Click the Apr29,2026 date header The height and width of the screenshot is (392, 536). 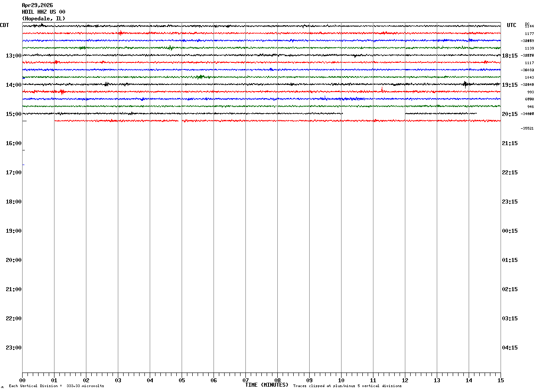click(x=37, y=5)
